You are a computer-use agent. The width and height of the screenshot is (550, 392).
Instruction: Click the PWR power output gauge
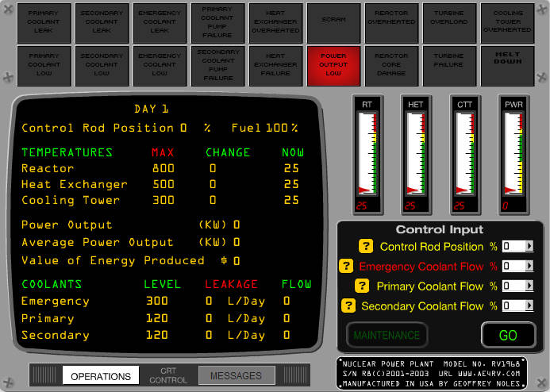click(513, 155)
